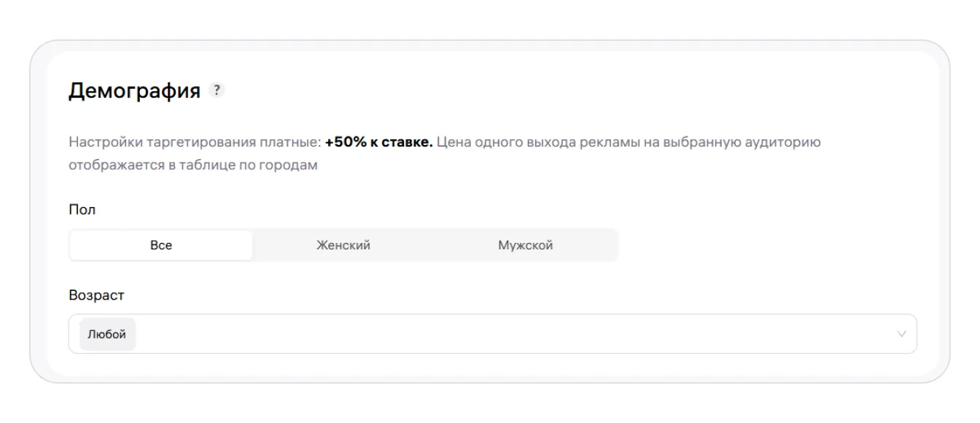This screenshot has height=423, width=980.
Task: Select the Все gender option
Action: click(161, 245)
